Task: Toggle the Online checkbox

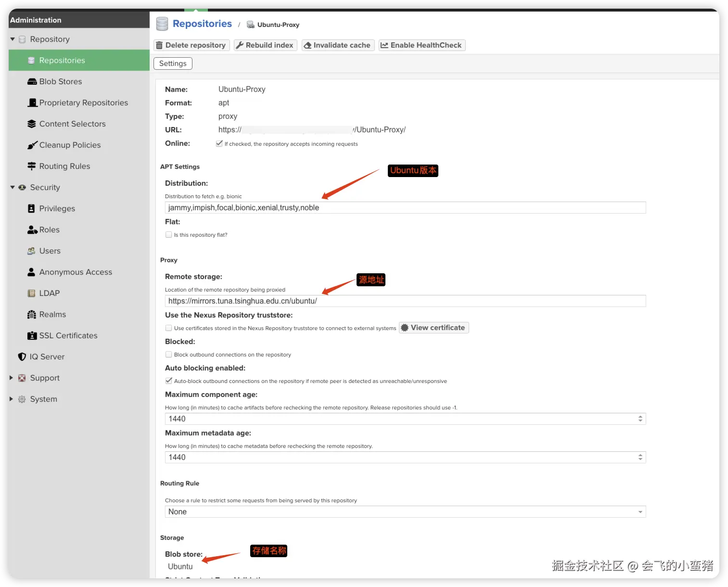Action: click(219, 143)
